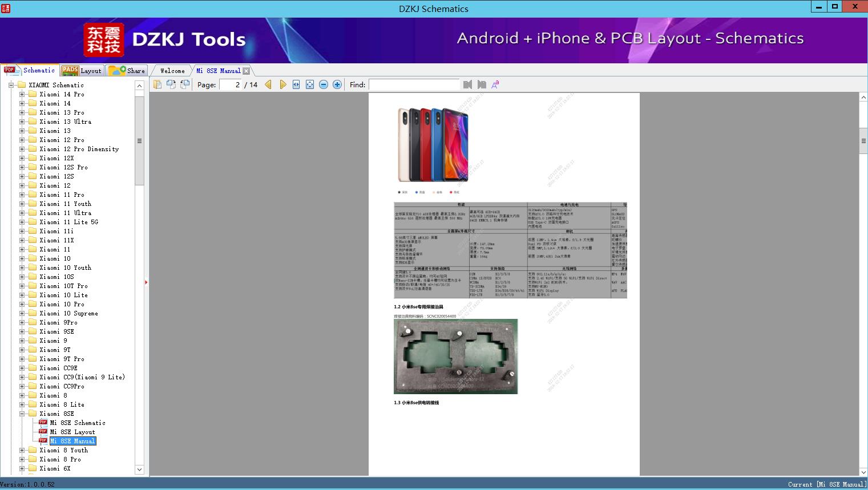Select the Xiaomi 9Pro tree item
Viewport: 868px width, 490px height.
coord(59,322)
